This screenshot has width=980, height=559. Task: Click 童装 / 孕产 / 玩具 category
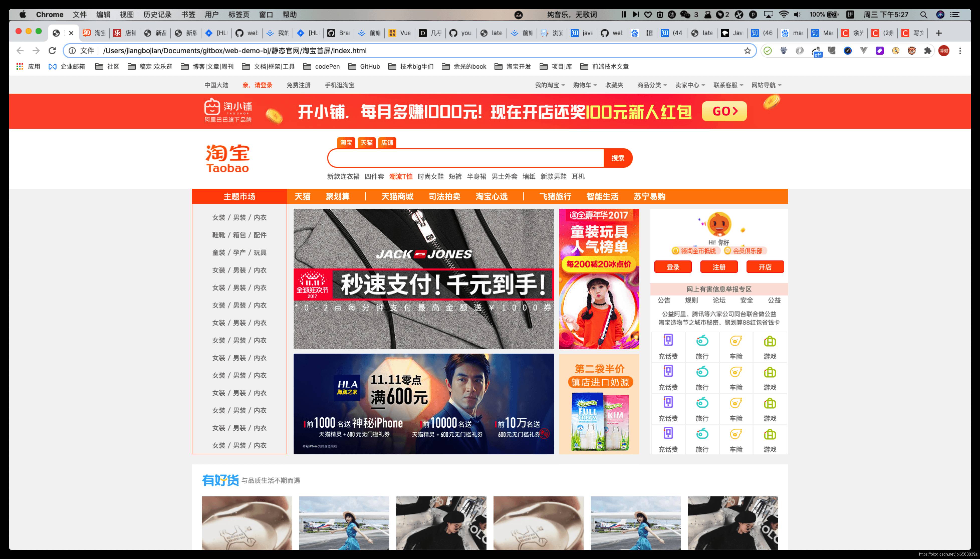pyautogui.click(x=239, y=253)
